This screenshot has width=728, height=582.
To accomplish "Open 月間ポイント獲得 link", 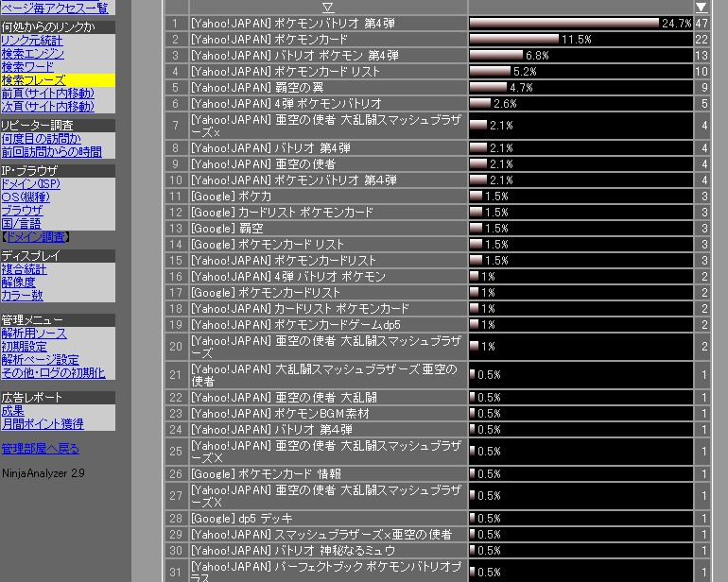I will pos(43,423).
